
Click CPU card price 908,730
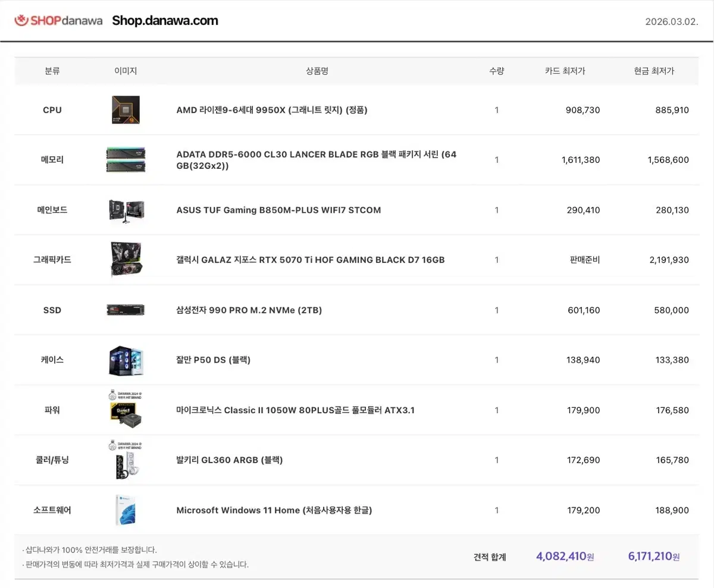[583, 110]
